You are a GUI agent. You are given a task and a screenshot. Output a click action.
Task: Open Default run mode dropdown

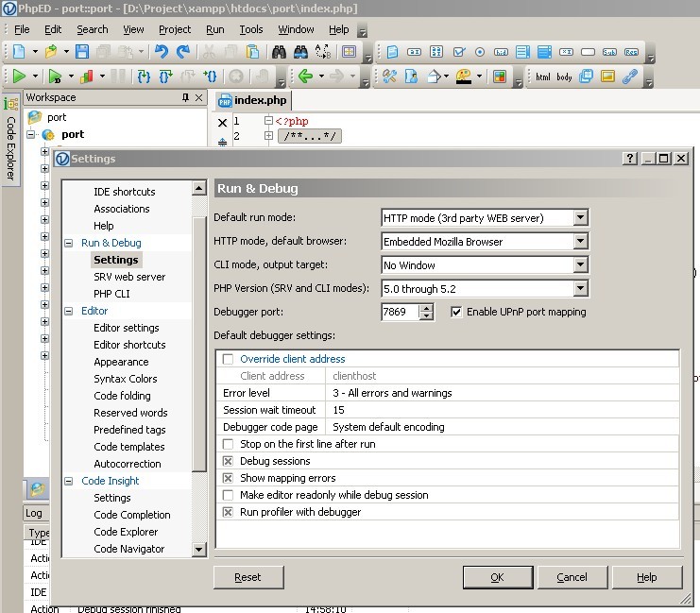click(580, 218)
